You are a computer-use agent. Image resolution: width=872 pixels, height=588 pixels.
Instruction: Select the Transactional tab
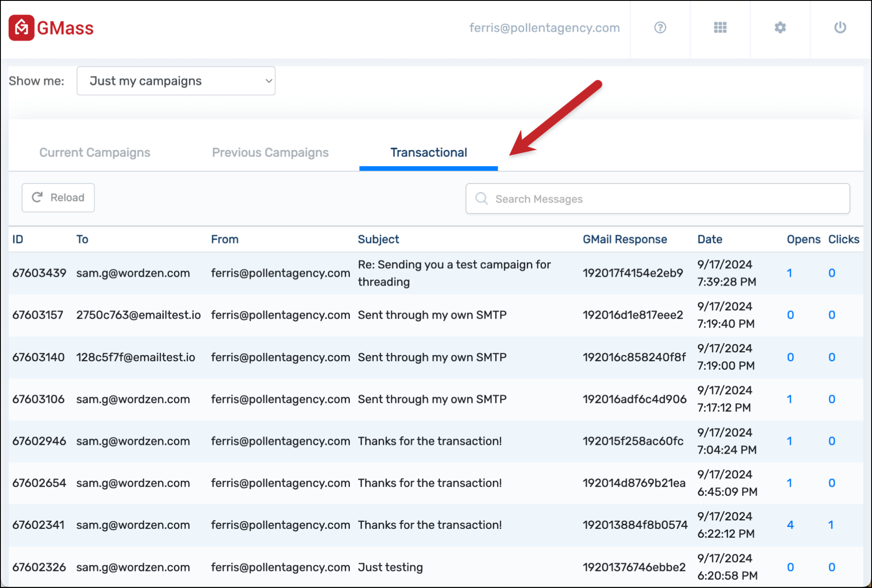(428, 153)
